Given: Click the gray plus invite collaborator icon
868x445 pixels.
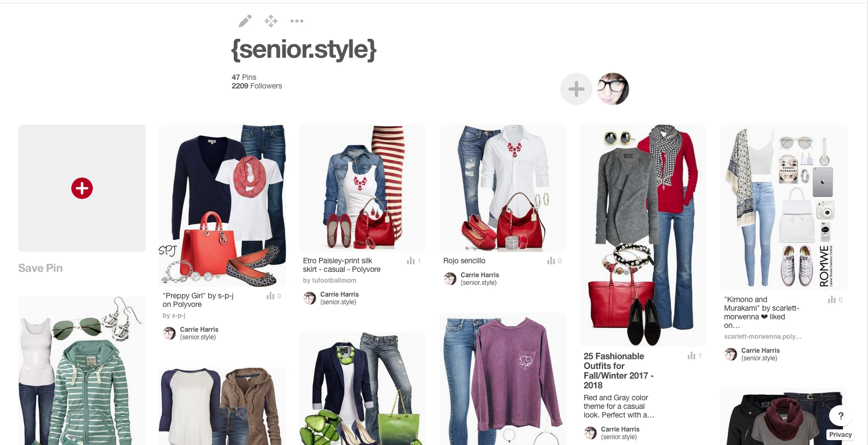Looking at the screenshot, I should (577, 89).
